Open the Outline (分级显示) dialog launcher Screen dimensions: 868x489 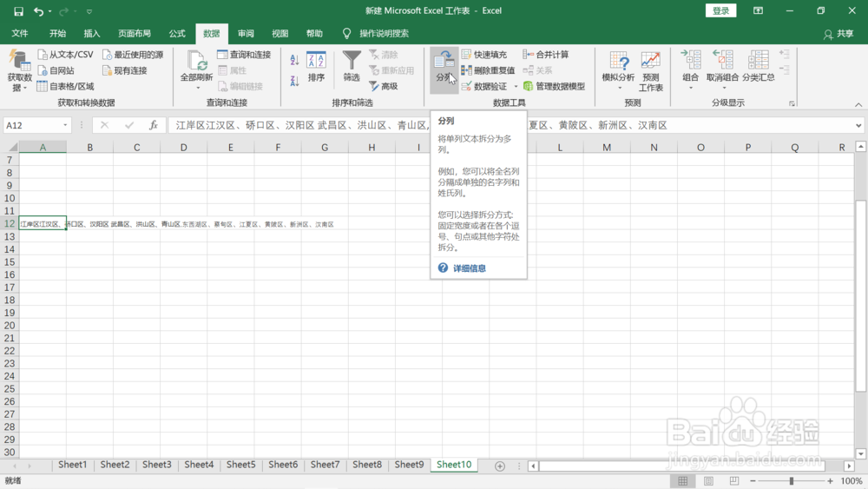[x=792, y=103]
